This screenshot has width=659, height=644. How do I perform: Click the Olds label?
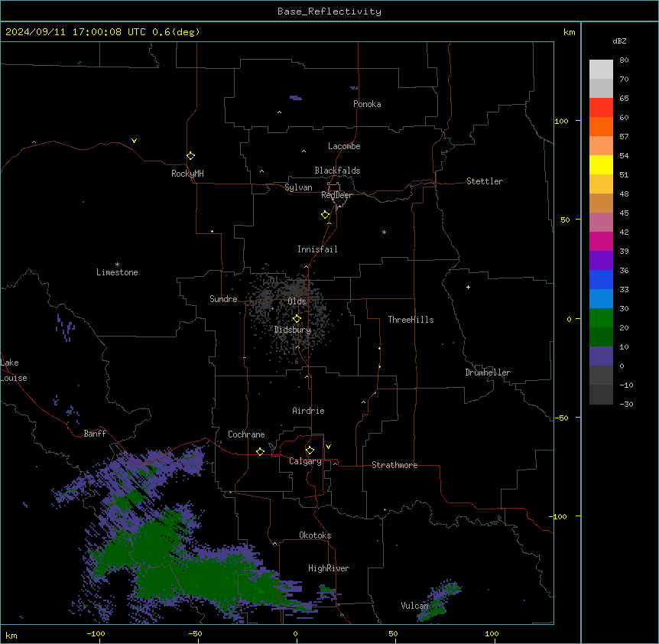tap(297, 301)
